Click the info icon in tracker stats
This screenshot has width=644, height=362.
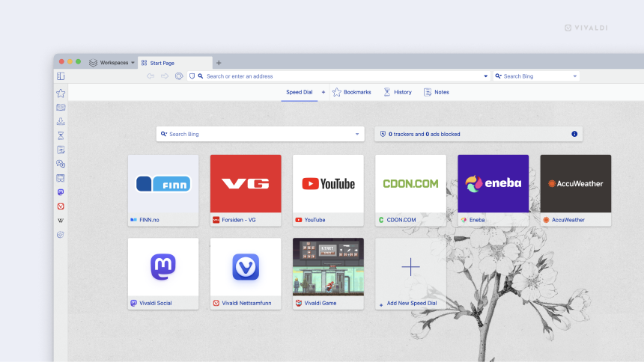[574, 134]
